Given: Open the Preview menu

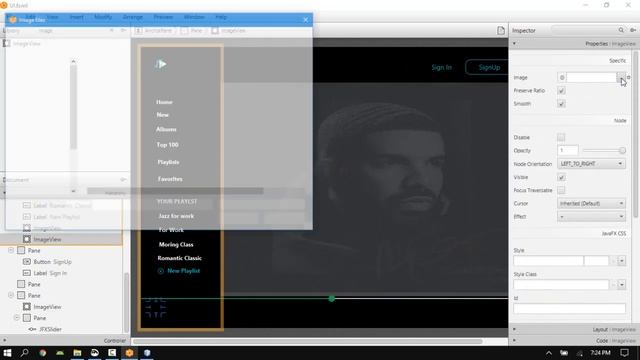Looking at the screenshot, I should [x=163, y=17].
